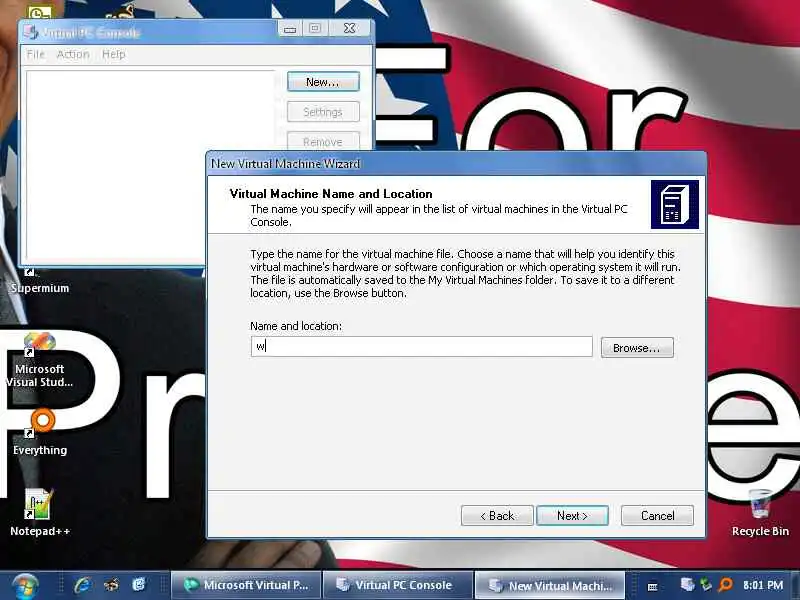Image resolution: width=800 pixels, height=600 pixels.
Task: Click the 8:01 PM system clock
Action: pyautogui.click(x=763, y=585)
